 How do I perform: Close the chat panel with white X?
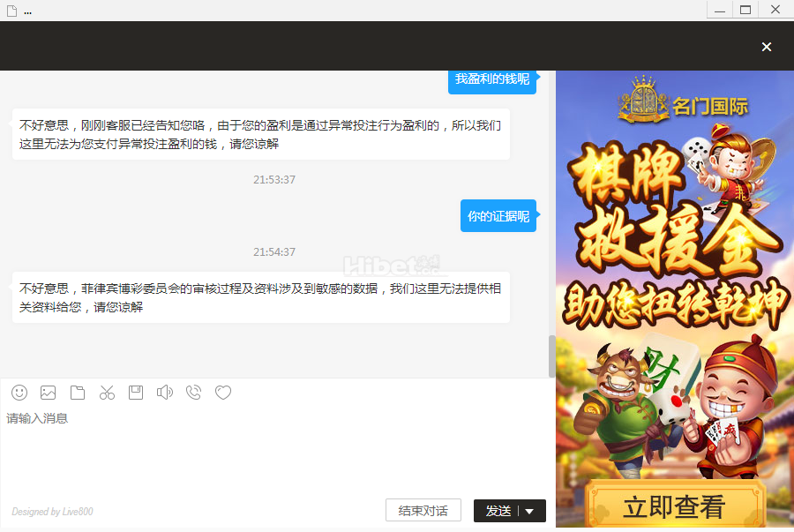767,47
